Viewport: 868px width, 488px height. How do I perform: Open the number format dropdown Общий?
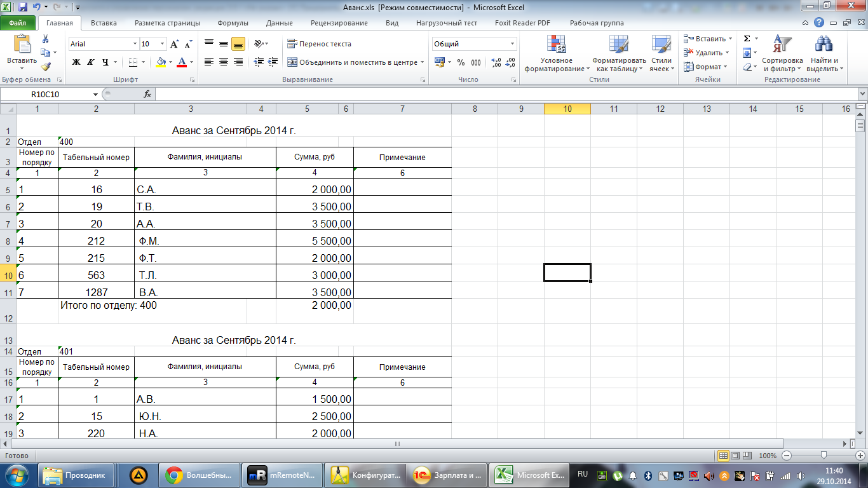tap(512, 44)
